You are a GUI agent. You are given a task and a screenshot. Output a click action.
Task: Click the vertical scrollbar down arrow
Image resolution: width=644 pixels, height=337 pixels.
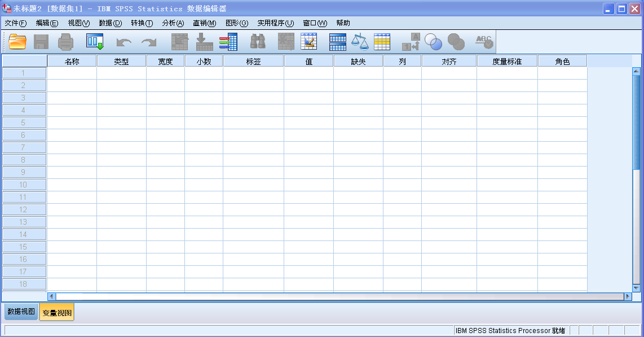point(636,288)
